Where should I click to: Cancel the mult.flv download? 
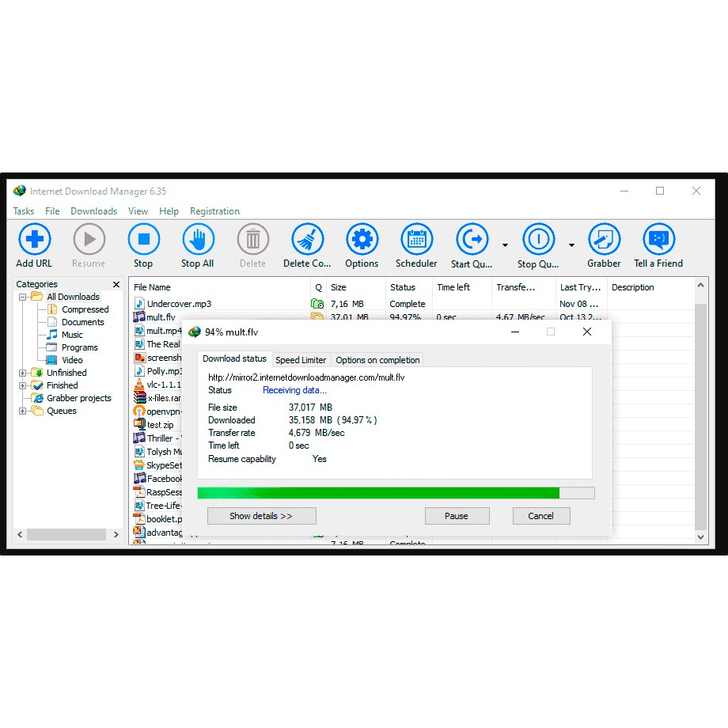(x=541, y=516)
